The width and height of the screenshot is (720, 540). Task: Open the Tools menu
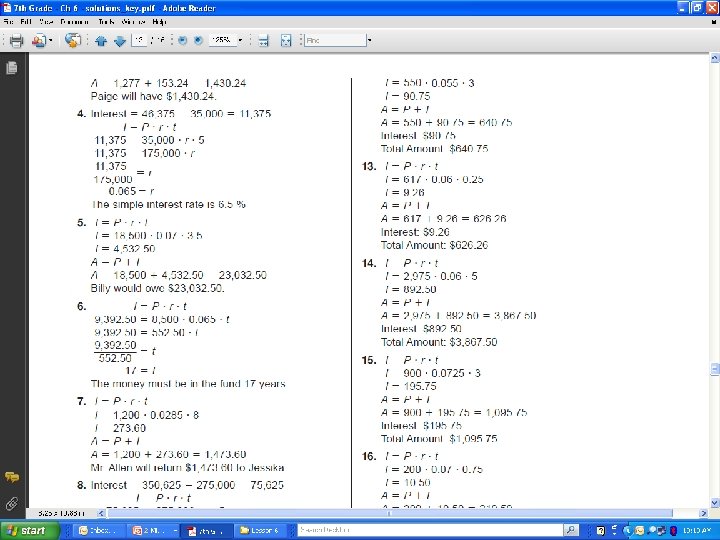pos(106,22)
